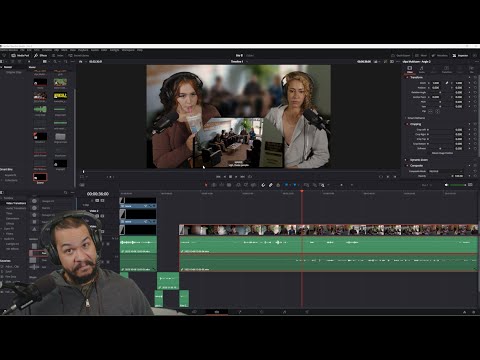This screenshot has width=480, height=360.
Task: Click the timeline zoom slider
Action: click(340, 185)
